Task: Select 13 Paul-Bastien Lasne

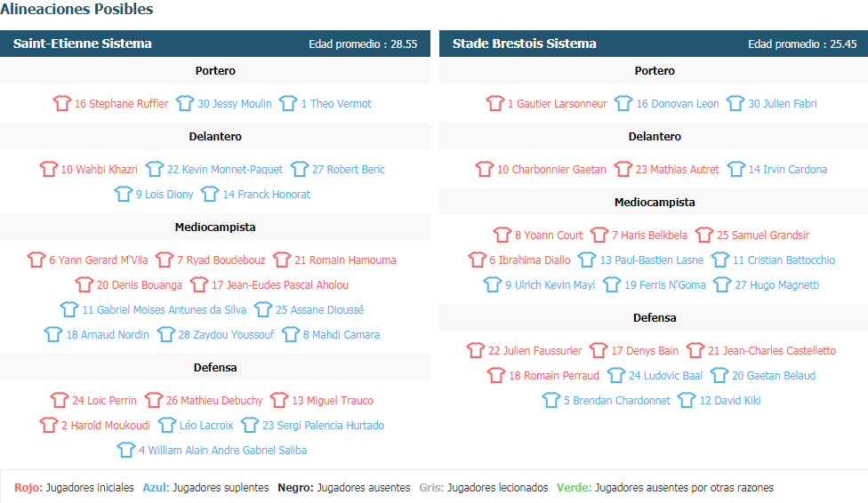Action: [x=652, y=260]
